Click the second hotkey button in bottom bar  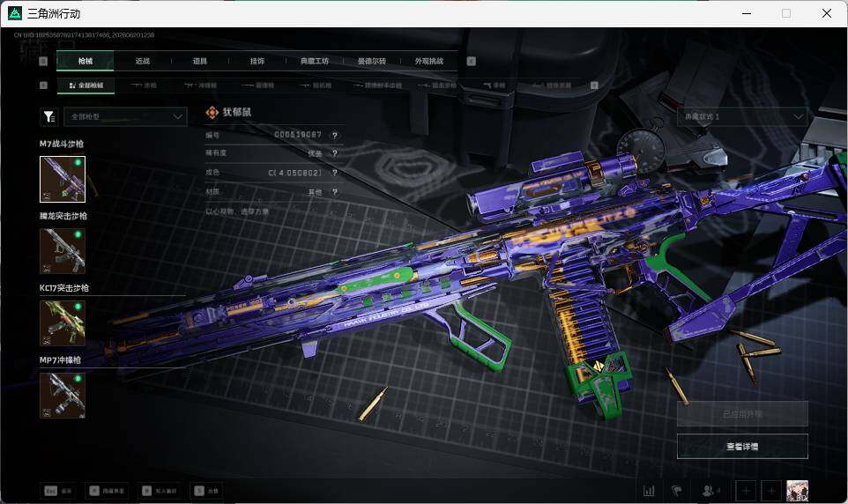pos(107,491)
